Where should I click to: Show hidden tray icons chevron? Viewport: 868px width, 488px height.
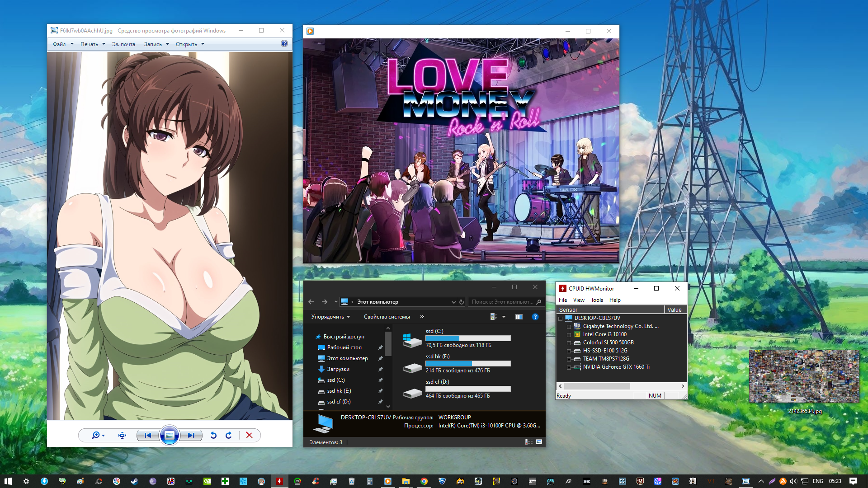[761, 481]
